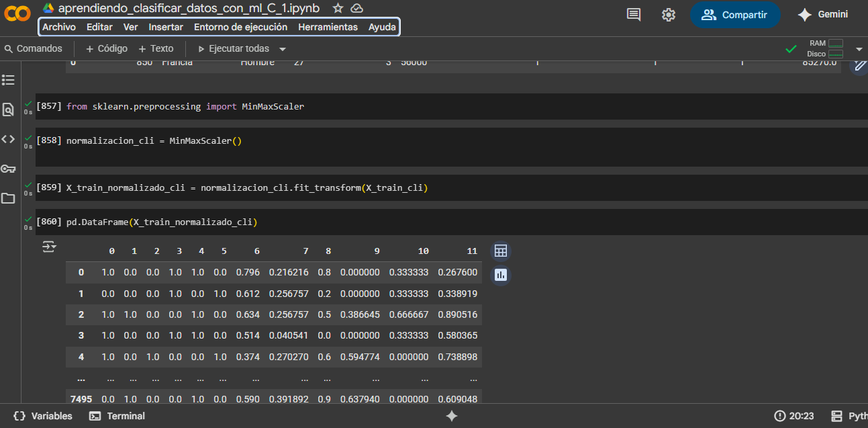This screenshot has width=868, height=428.
Task: Open the Editar menu
Action: pos(99,27)
